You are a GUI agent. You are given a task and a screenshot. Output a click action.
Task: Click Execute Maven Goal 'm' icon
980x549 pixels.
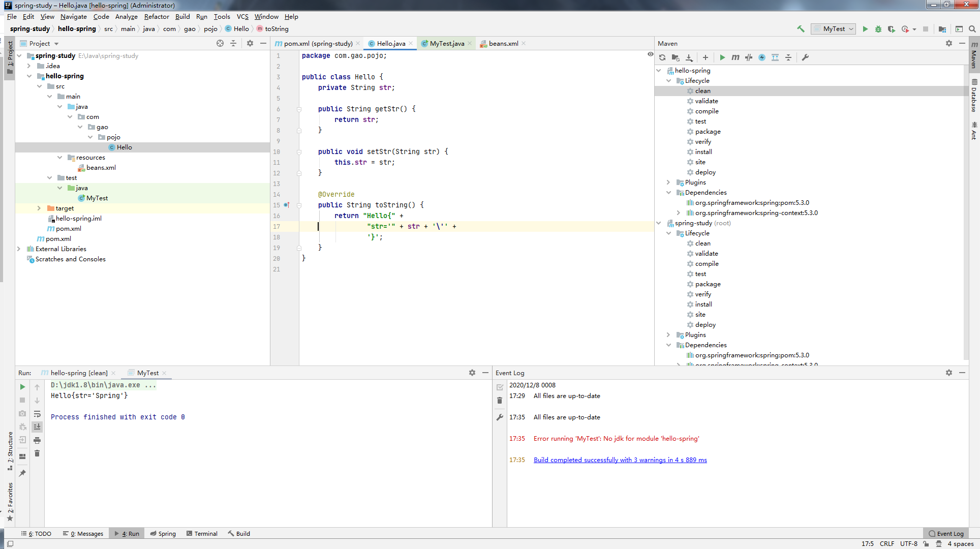tap(735, 57)
